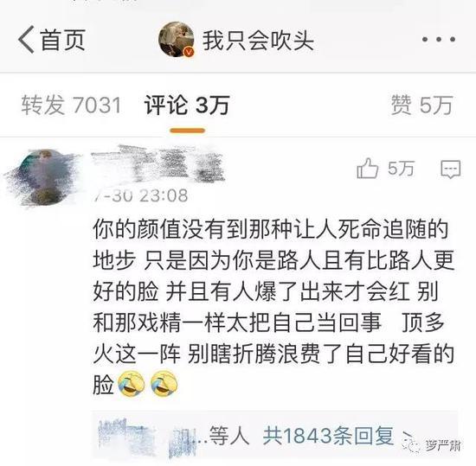Go back via the 首页 label

click(63, 40)
